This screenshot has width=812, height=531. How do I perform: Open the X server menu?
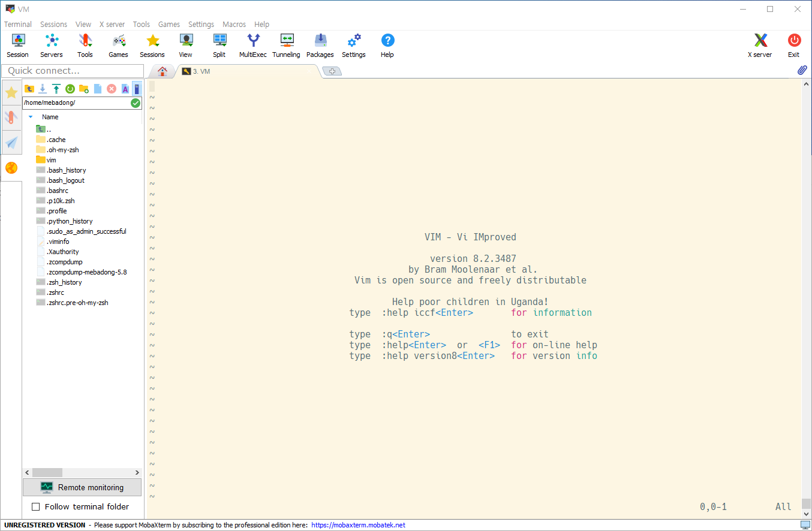tap(112, 25)
